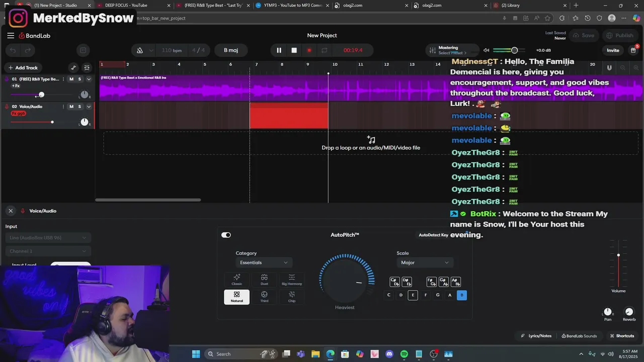Invite a collaborator
Screen dimensions: 644x362
point(613,50)
